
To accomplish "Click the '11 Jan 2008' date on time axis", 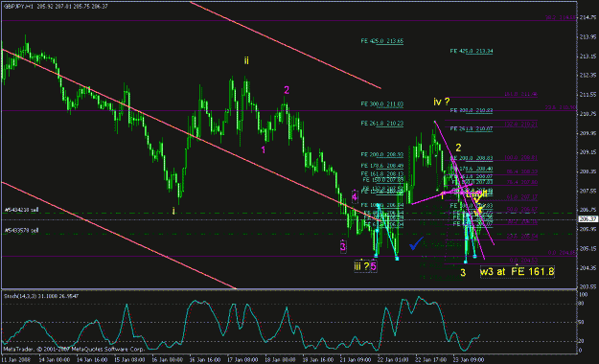I will point(15,360).
